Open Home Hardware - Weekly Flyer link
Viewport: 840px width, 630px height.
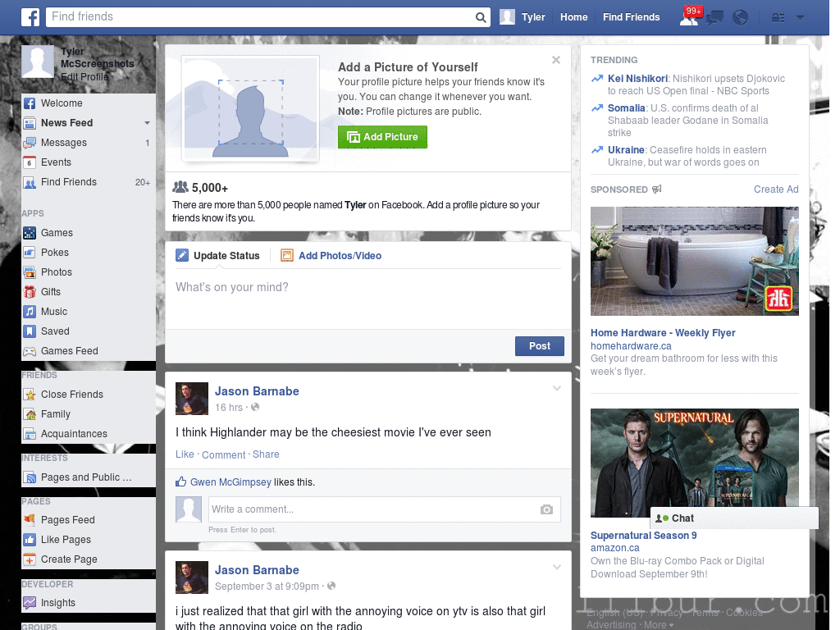(x=663, y=333)
